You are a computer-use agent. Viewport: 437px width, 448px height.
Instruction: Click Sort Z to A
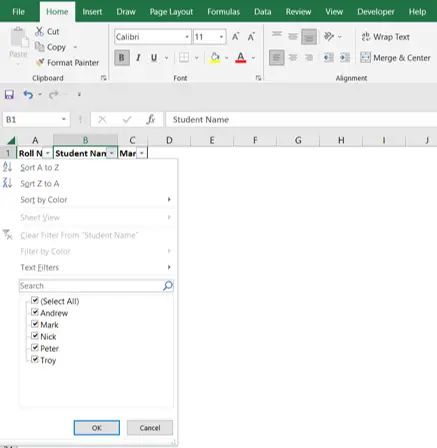coord(40,183)
